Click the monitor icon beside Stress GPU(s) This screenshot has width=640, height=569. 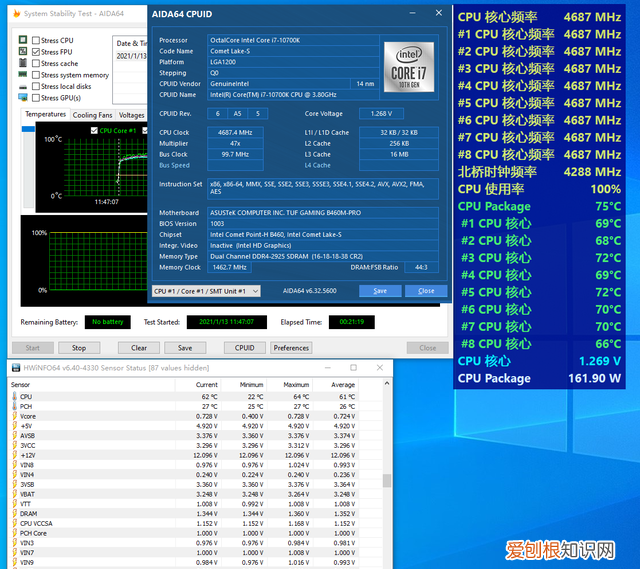click(x=23, y=98)
